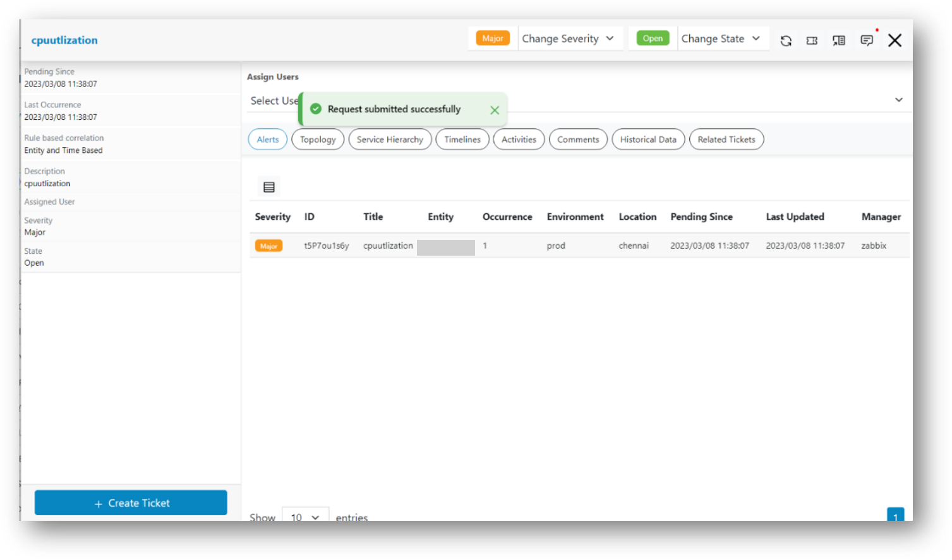Click the chennai location cell
The height and width of the screenshot is (560, 952).
point(634,246)
